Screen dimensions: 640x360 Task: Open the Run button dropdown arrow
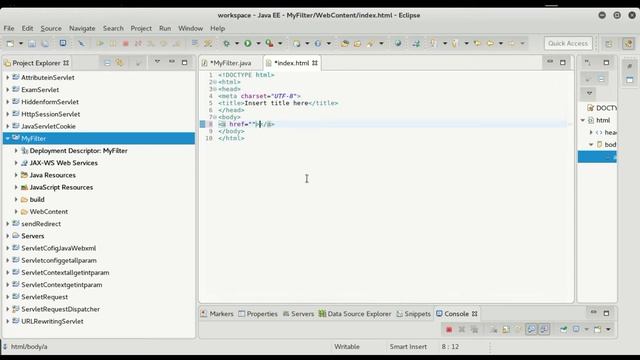pyautogui.click(x=258, y=43)
